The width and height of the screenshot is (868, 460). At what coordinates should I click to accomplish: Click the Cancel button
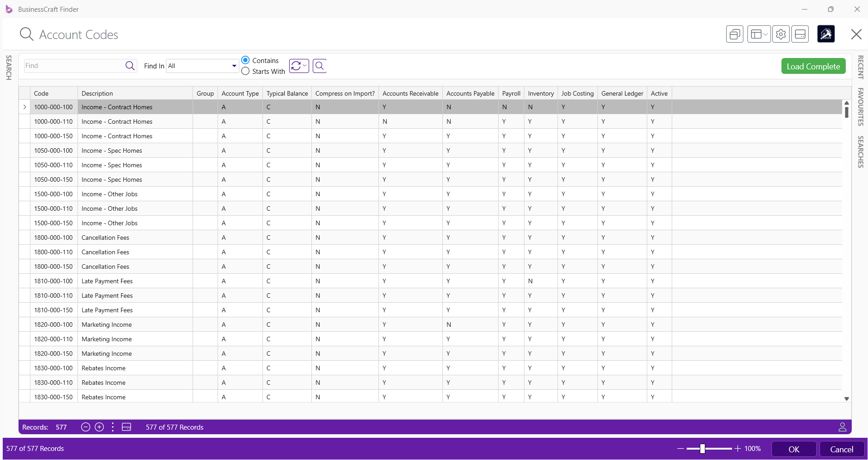coord(841,449)
